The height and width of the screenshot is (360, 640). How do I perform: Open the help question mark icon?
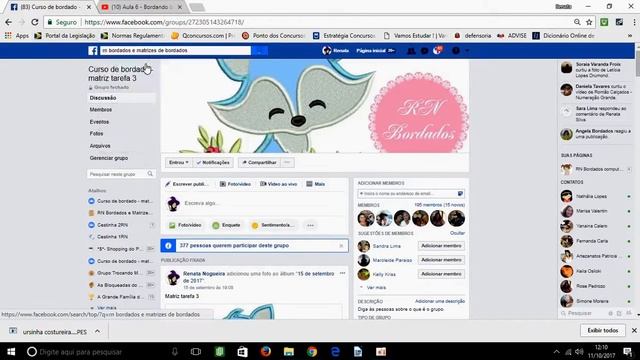pos(456,51)
